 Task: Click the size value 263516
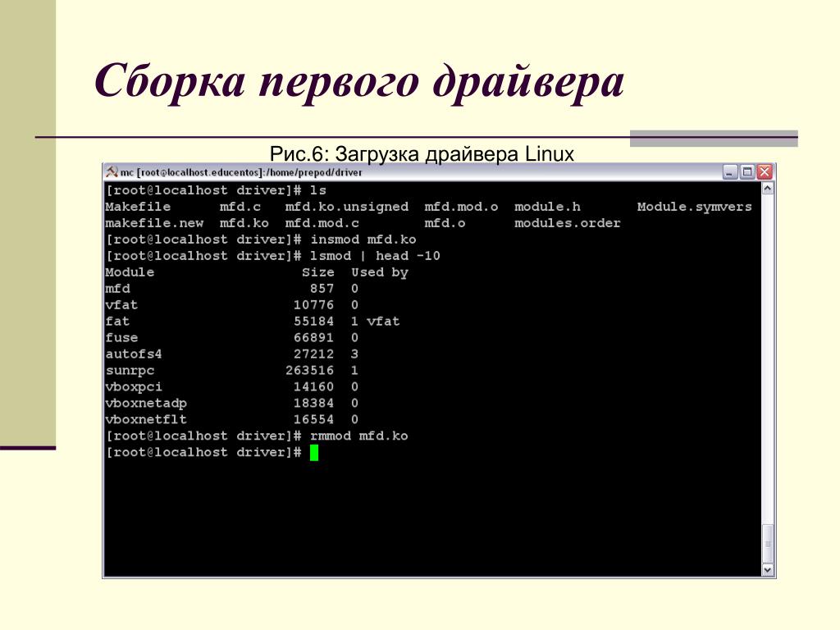309,371
